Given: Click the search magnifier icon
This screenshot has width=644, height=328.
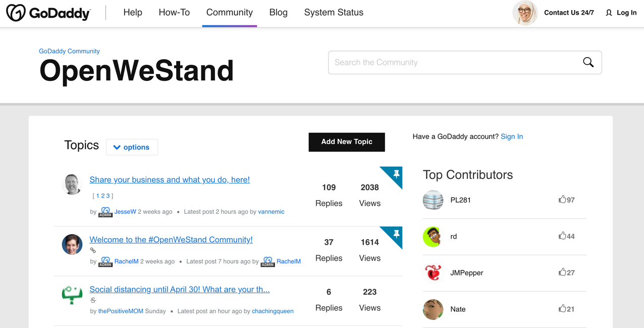Looking at the screenshot, I should [x=588, y=62].
